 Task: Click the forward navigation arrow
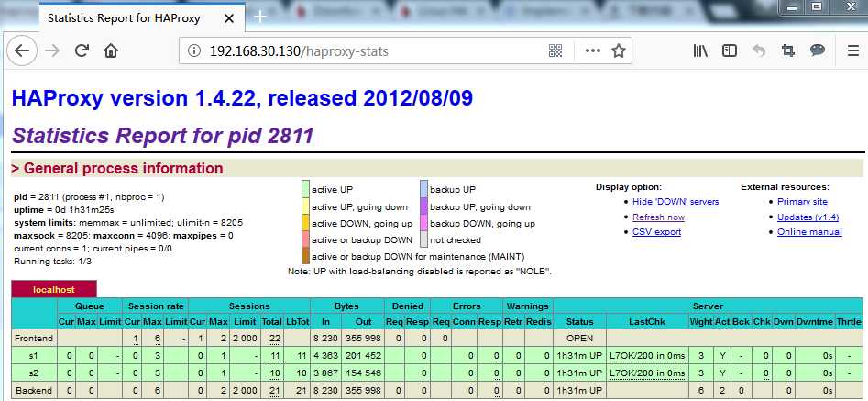coord(52,51)
